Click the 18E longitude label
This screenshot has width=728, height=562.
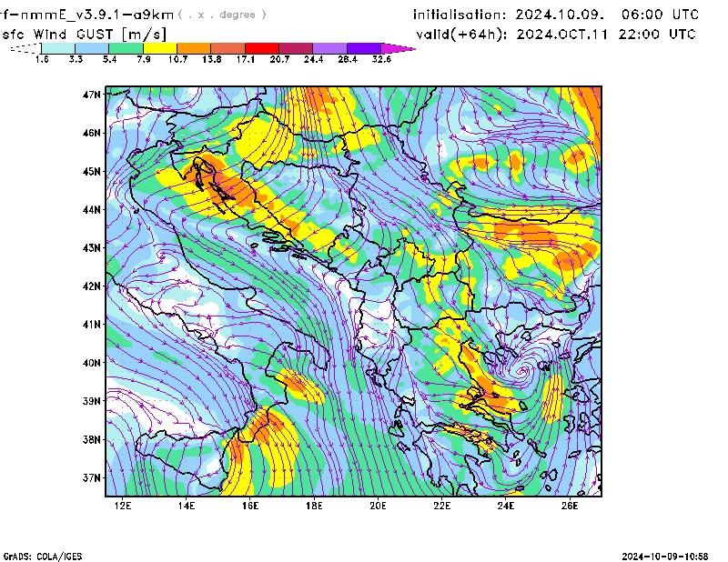(314, 506)
